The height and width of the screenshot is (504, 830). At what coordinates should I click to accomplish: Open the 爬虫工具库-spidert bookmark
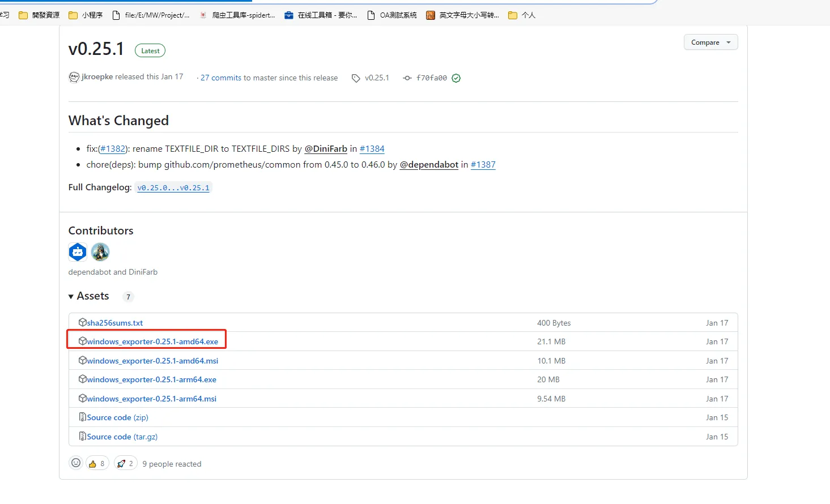click(x=237, y=15)
